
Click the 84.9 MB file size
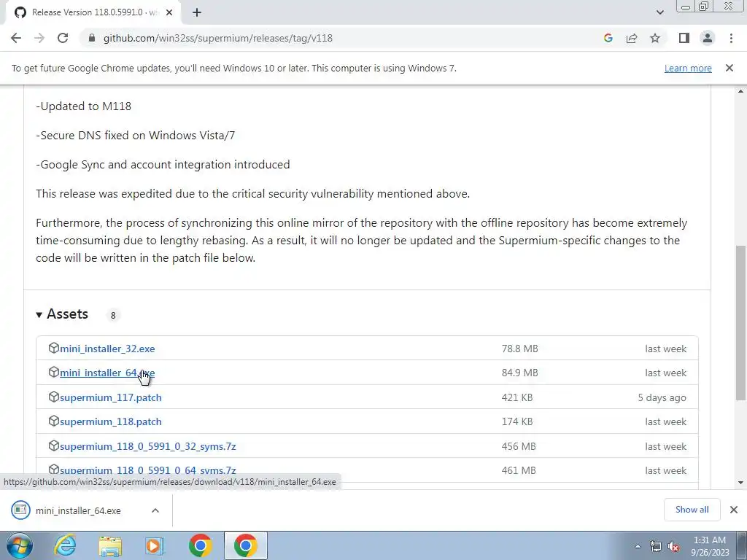519,373
